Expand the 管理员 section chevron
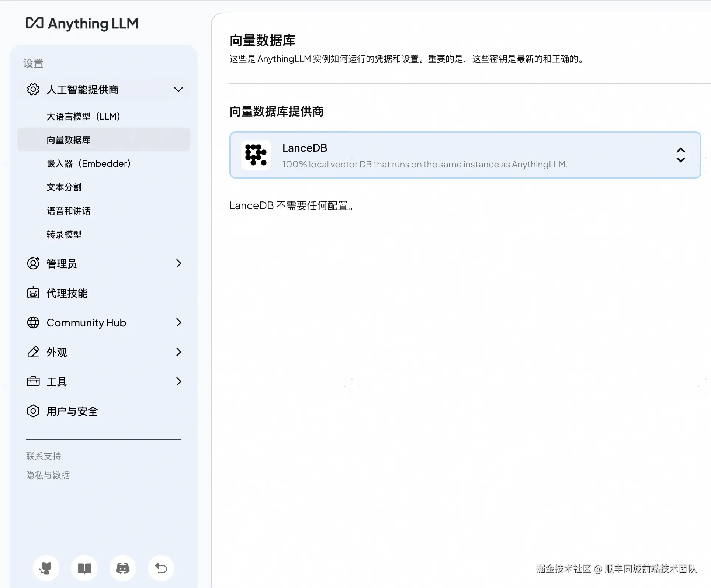Image resolution: width=711 pixels, height=588 pixels. tap(179, 263)
